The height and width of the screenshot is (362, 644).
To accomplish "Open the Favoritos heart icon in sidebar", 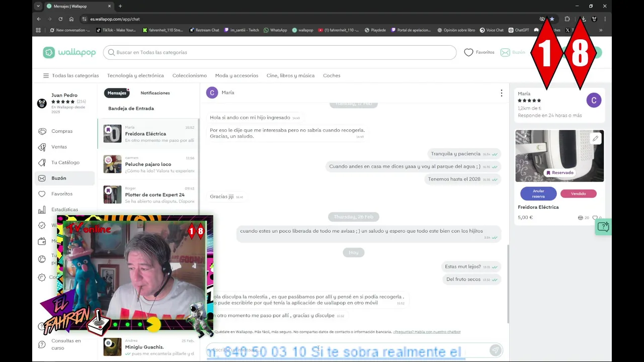I will pos(42,194).
